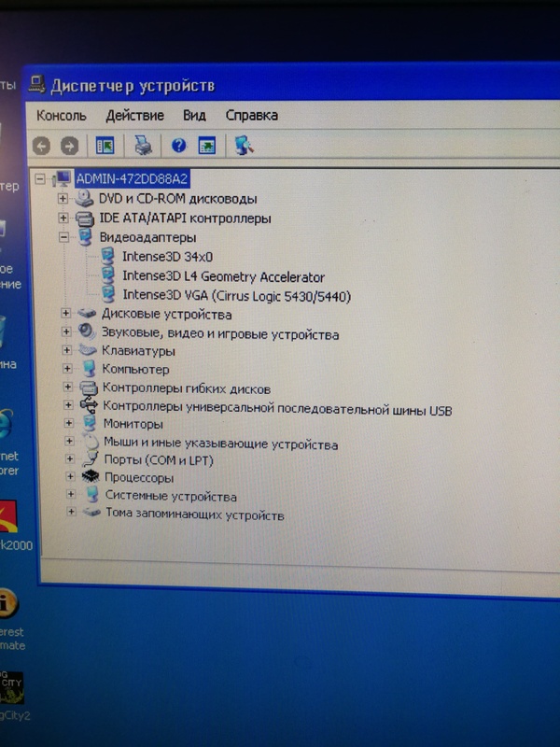The image size is (560, 747).
Task: Click the toolbar icon right of Help
Action: tap(206, 146)
